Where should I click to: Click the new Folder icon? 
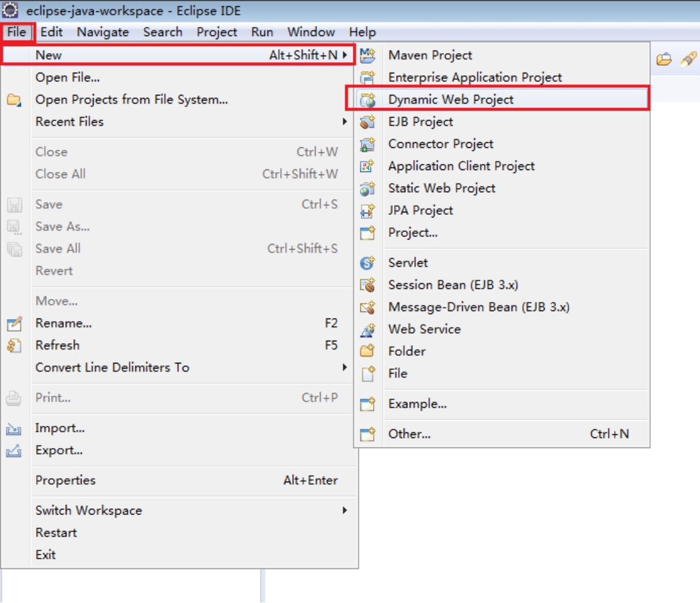[367, 351]
